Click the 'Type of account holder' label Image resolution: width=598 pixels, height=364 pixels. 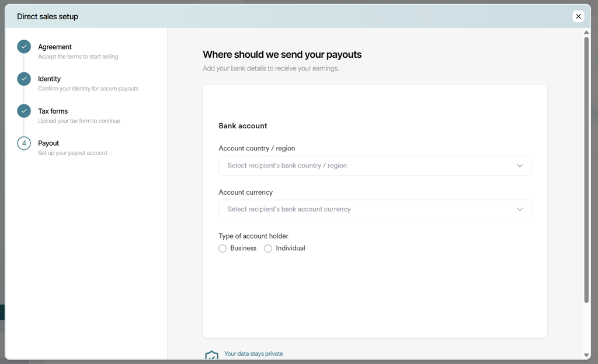click(253, 236)
